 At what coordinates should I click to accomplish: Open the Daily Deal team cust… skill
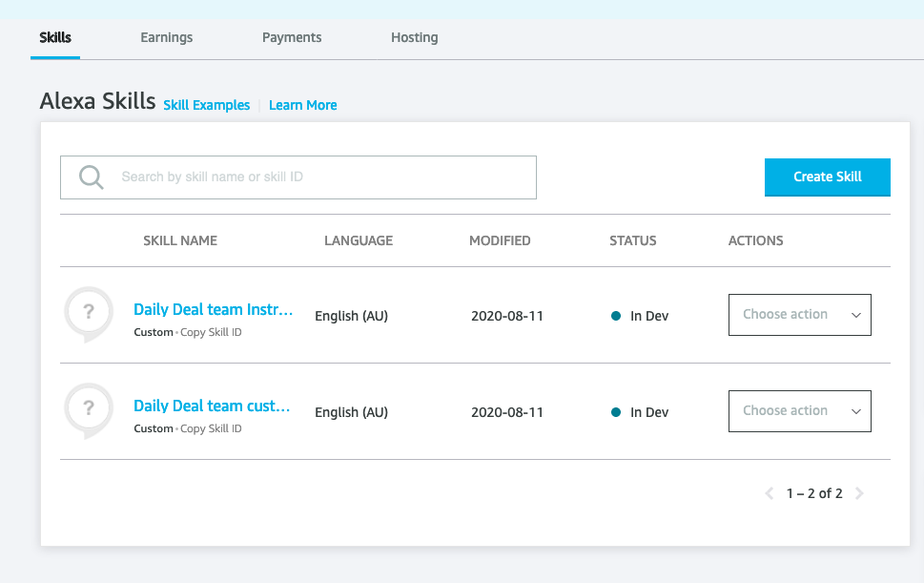coord(212,406)
